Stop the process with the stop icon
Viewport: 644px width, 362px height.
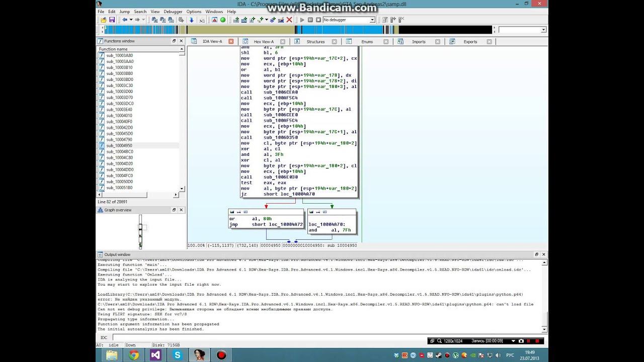click(318, 20)
